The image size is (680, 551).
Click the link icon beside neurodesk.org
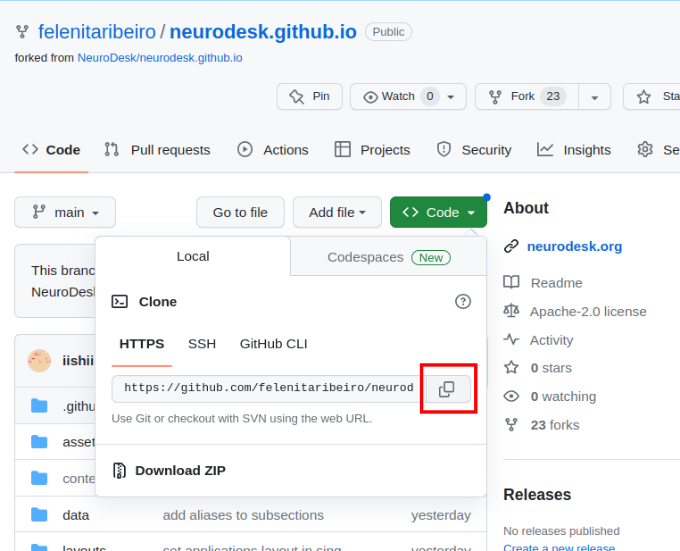[x=511, y=246]
